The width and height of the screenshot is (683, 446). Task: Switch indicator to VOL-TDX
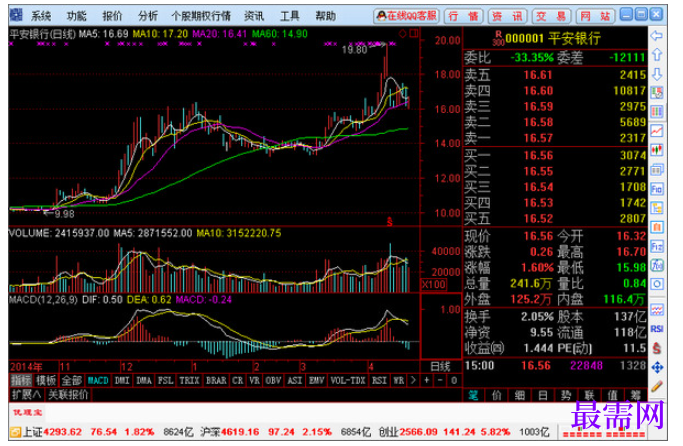point(347,381)
